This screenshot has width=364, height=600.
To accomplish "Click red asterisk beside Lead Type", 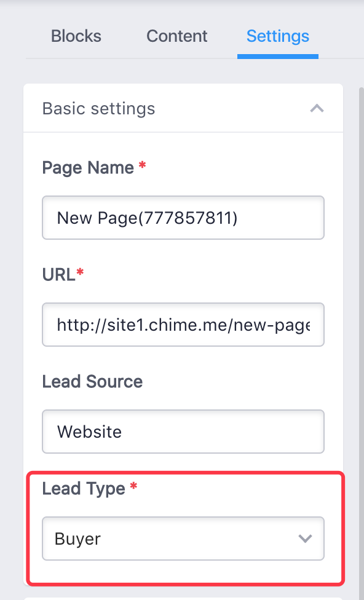I will [x=133, y=486].
